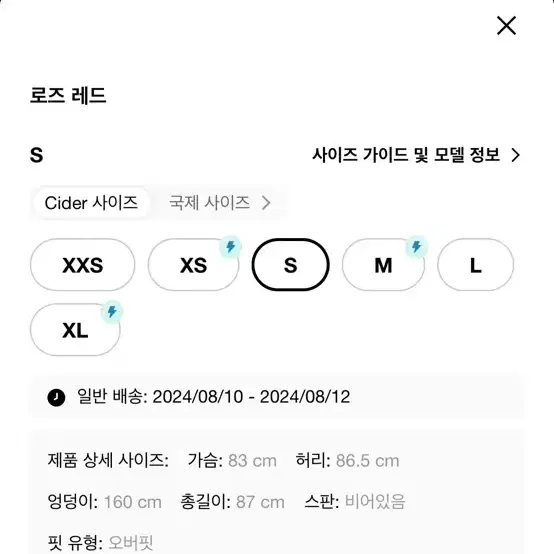Click the lightning bolt badge on XS
554x554 pixels.
tap(230, 246)
